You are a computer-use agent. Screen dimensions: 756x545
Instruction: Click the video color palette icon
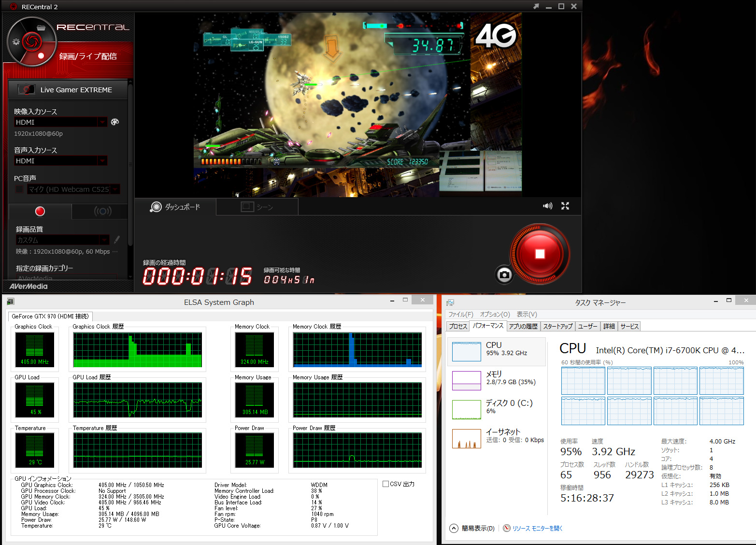coord(114,122)
